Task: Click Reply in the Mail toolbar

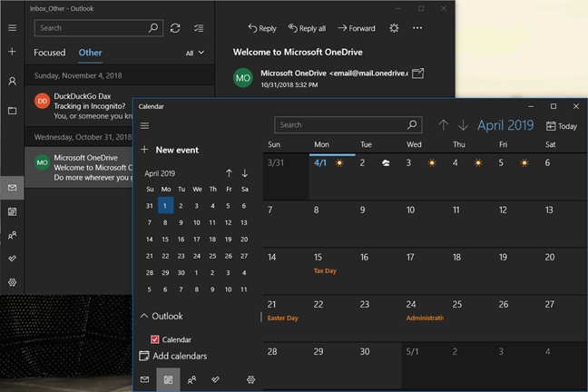Action: pyautogui.click(x=261, y=28)
